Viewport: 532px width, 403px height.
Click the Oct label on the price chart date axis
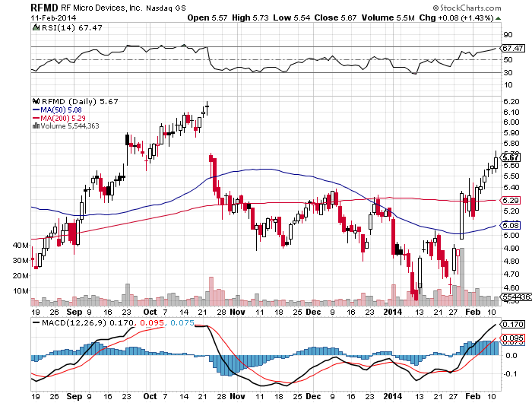(150, 312)
